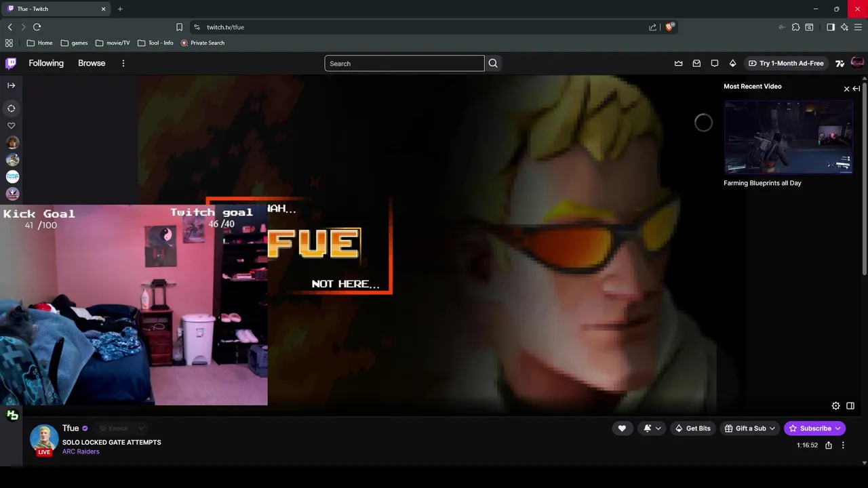Open the Knock dropdown next to Tfue

(122, 428)
